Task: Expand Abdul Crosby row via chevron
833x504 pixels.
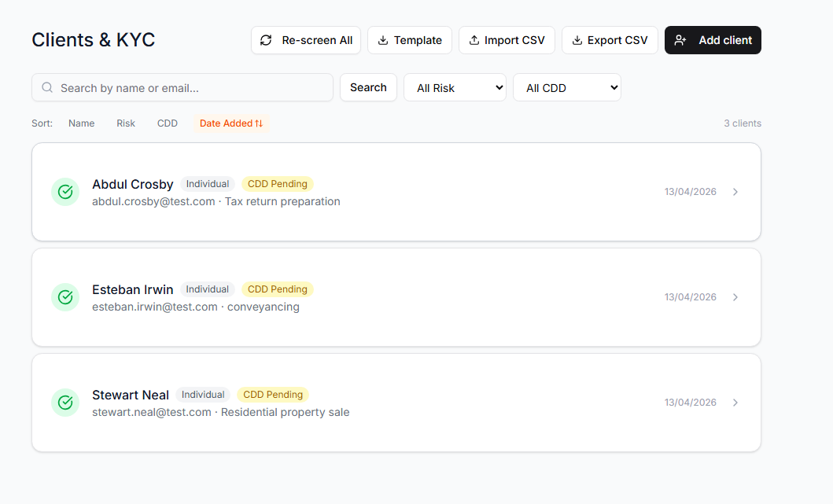Action: click(x=735, y=192)
